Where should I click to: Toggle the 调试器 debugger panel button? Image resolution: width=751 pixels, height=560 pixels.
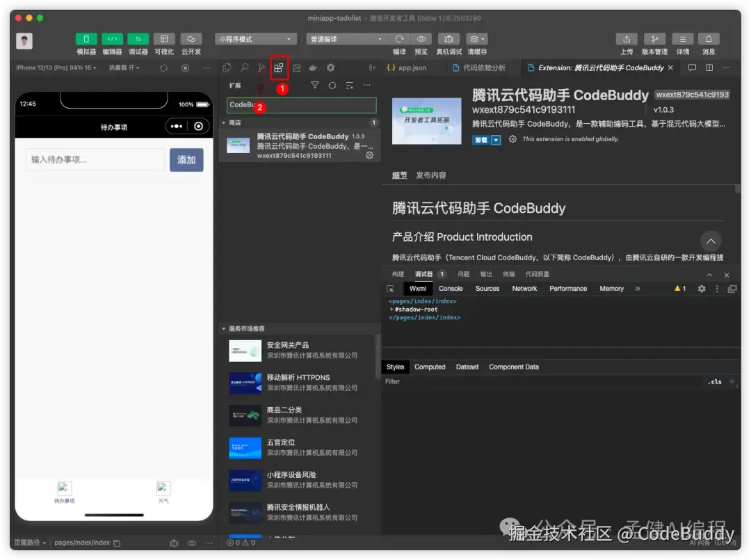(x=138, y=39)
